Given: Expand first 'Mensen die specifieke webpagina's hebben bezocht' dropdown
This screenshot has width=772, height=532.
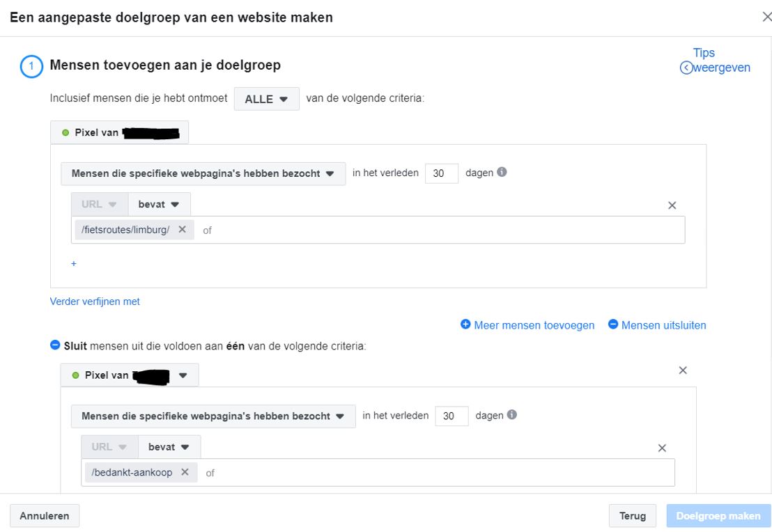Looking at the screenshot, I should pos(203,173).
